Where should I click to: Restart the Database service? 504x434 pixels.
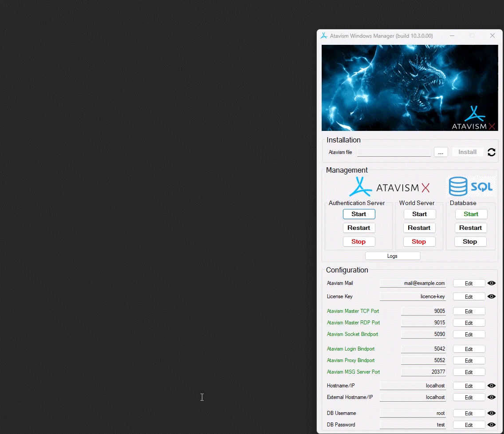tap(470, 228)
